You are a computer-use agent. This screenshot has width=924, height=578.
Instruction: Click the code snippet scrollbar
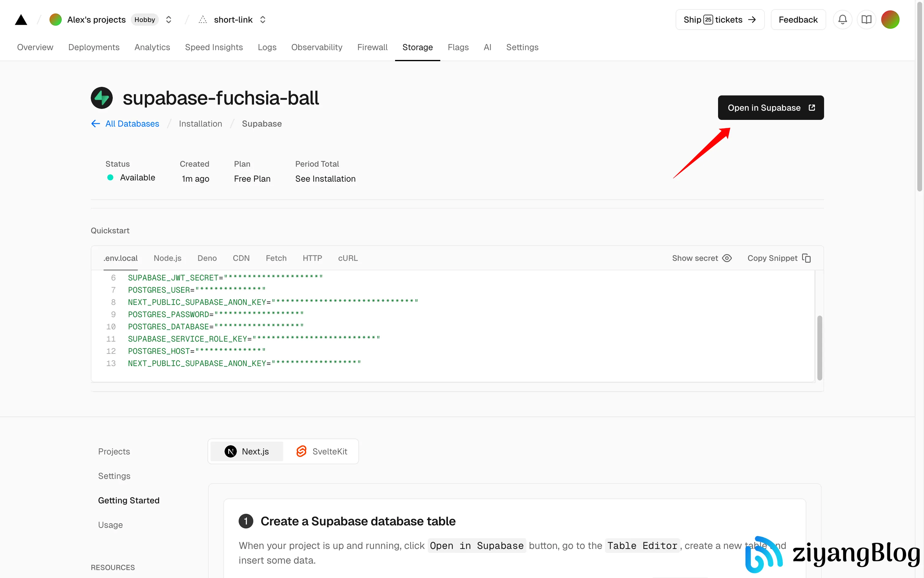(x=820, y=347)
